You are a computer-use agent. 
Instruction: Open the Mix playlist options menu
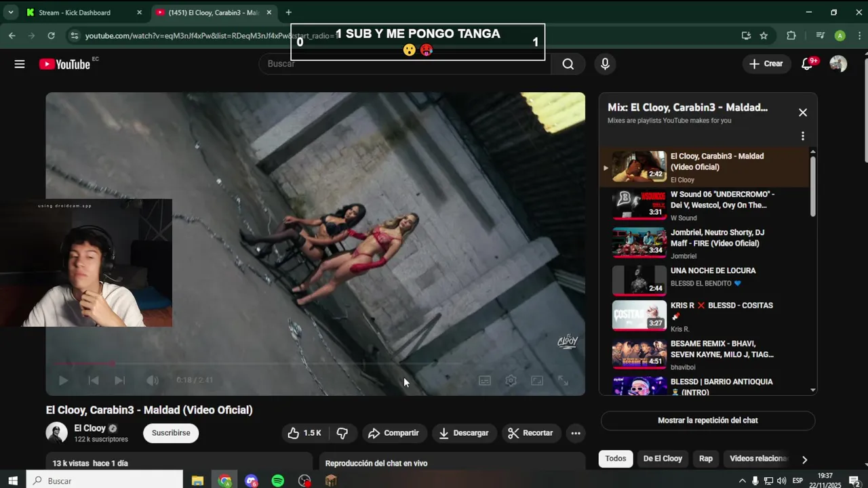803,136
